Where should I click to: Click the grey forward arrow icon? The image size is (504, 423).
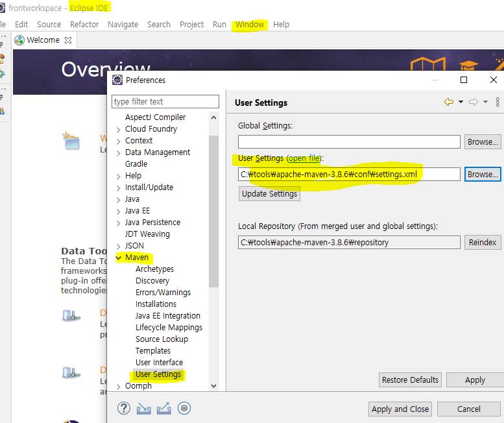(474, 103)
